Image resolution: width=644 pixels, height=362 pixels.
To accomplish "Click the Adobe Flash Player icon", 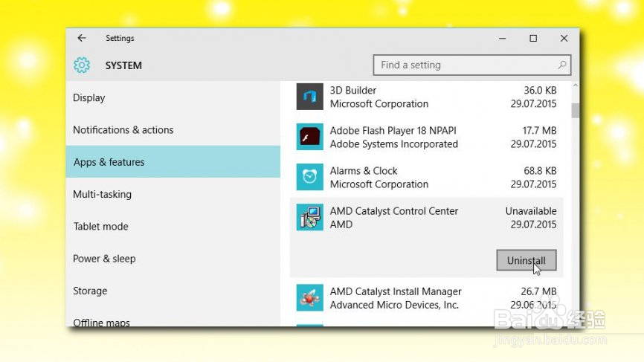I will tap(309, 137).
